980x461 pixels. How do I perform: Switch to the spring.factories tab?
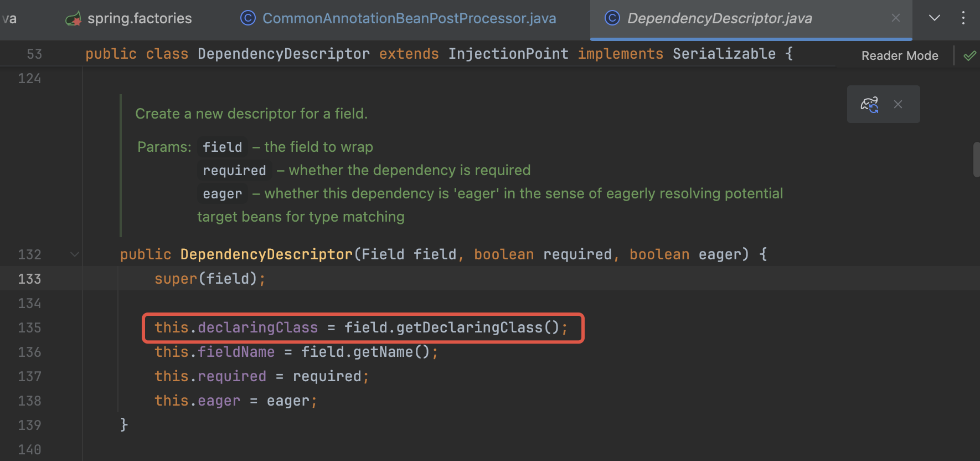128,18
